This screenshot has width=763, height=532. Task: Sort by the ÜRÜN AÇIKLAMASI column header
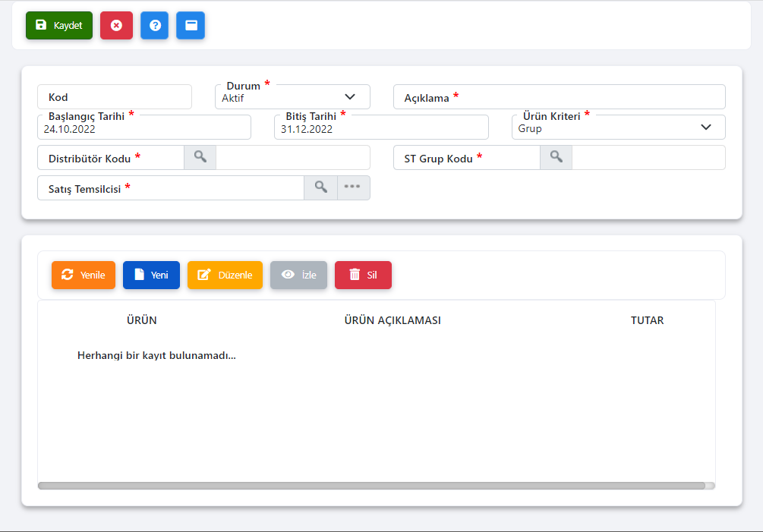[392, 320]
